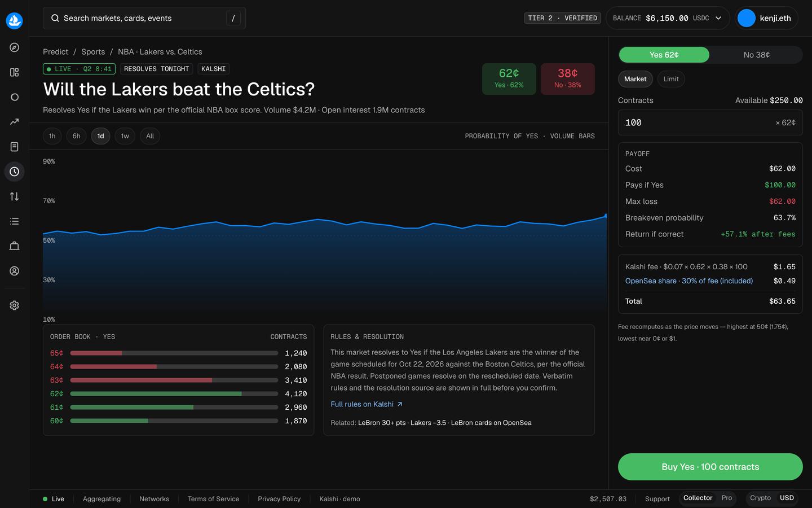This screenshot has width=812, height=508.
Task: Set currency display to Crypto
Action: click(x=760, y=498)
